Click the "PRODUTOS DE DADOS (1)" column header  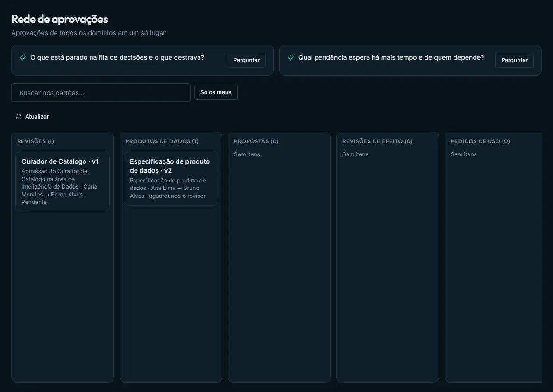[162, 141]
